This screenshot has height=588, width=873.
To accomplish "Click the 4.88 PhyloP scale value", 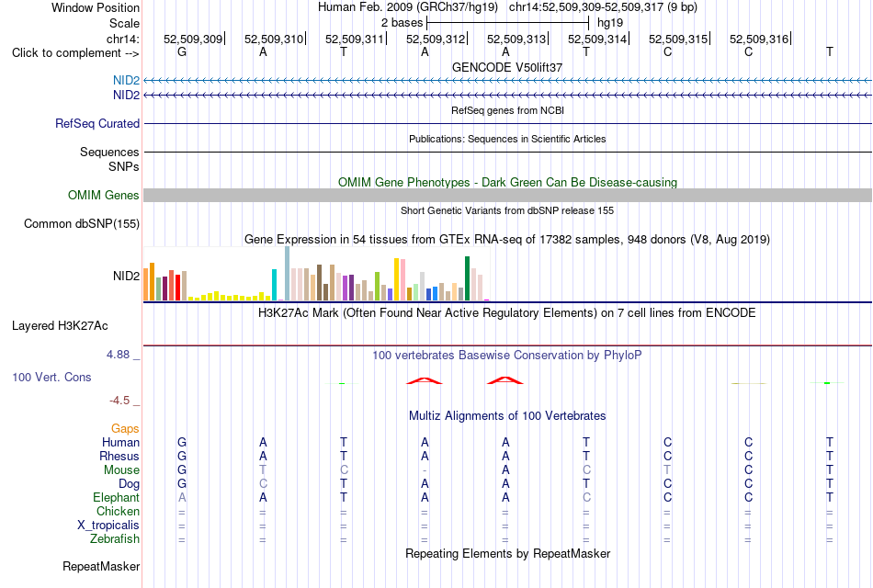I will 118,354.
